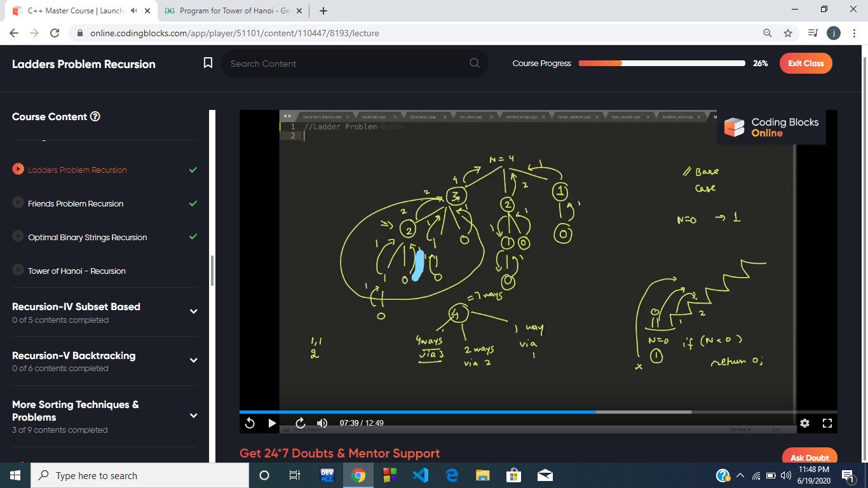868x488 pixels.
Task: Rewind video with the back-skip icon
Action: click(250, 423)
